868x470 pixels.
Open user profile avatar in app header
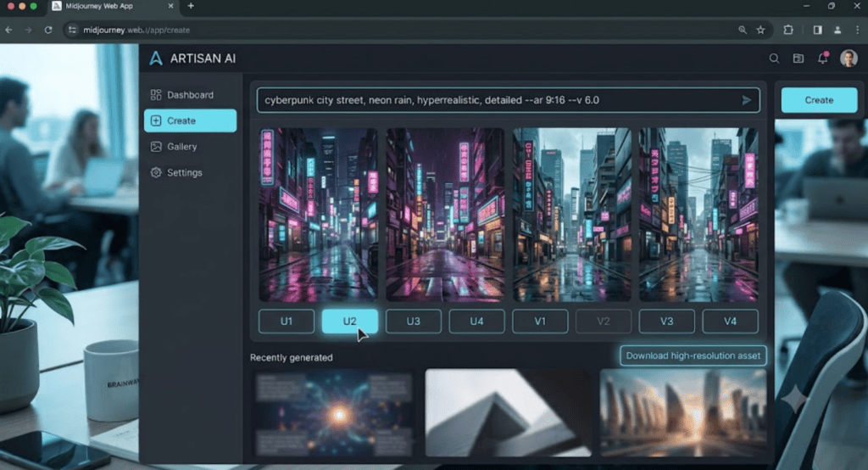849,59
